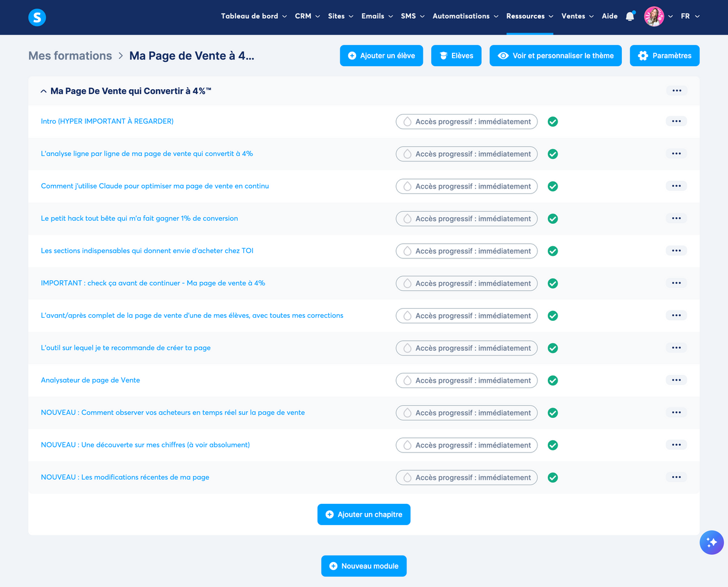Image resolution: width=728 pixels, height=587 pixels.
Task: Open three-dots menu for IMPORTANT check ça row
Action: click(x=676, y=283)
